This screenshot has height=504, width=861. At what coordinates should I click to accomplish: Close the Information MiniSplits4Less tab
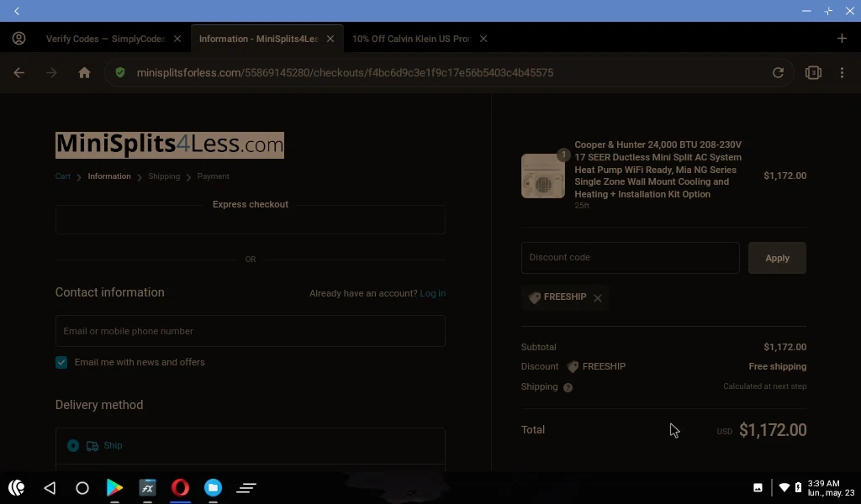pyautogui.click(x=330, y=39)
